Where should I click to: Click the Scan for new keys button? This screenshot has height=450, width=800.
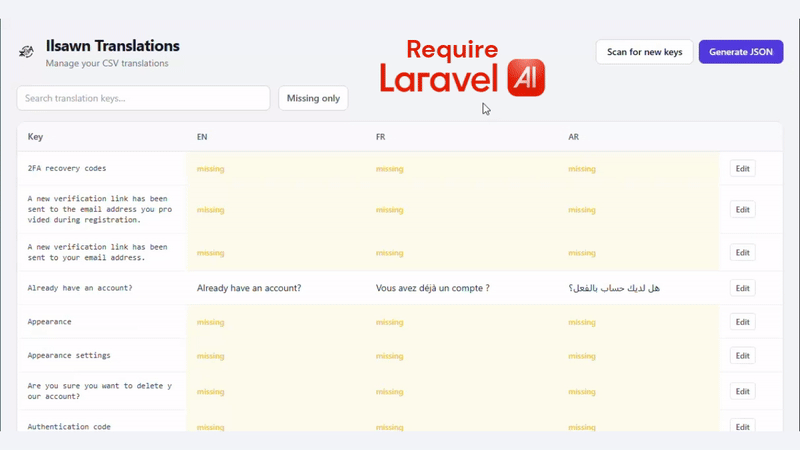pyautogui.click(x=644, y=52)
